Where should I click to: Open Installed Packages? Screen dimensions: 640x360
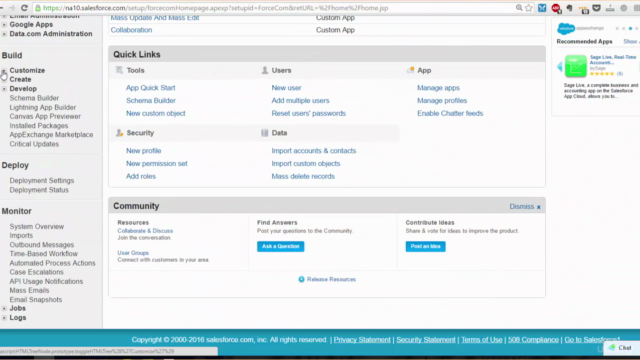(x=39, y=126)
